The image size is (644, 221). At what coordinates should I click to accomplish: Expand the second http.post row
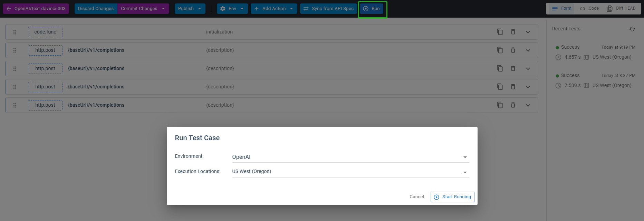(528, 69)
